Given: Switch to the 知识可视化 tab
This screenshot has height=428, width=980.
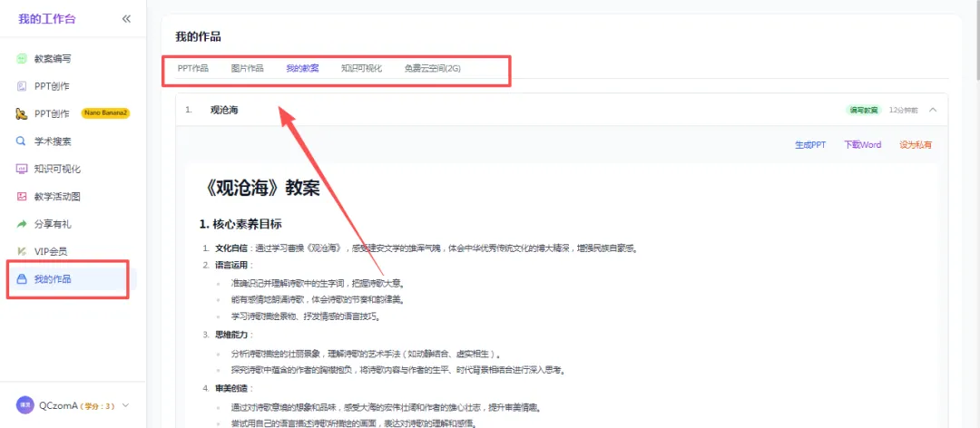Looking at the screenshot, I should click(361, 68).
